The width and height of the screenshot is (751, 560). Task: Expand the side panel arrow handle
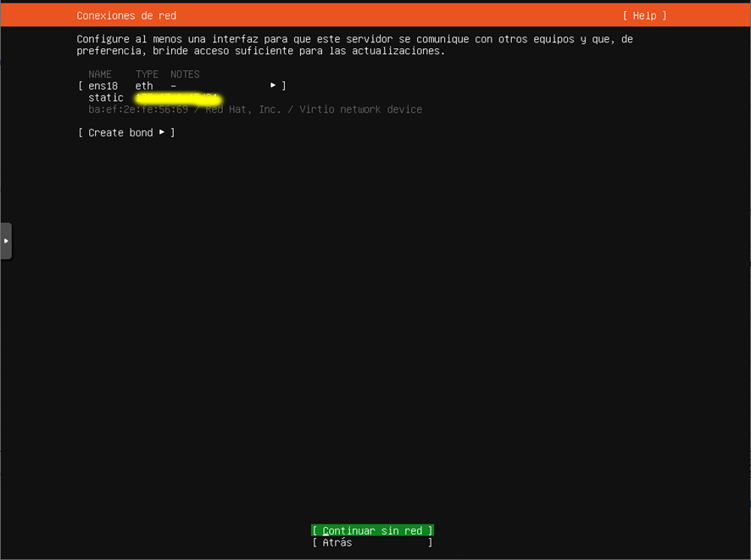pyautogui.click(x=6, y=241)
